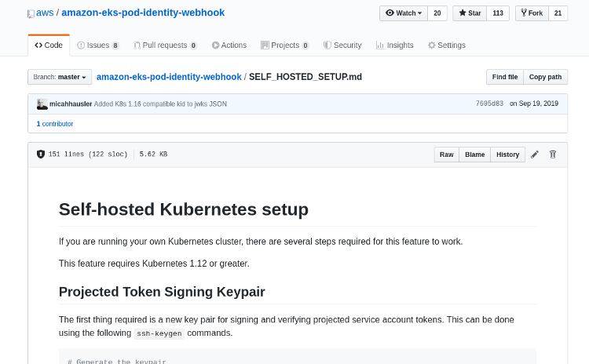Viewport: 589px width, 364px height.
Task: Open the Watch dropdown button
Action: [x=404, y=13]
